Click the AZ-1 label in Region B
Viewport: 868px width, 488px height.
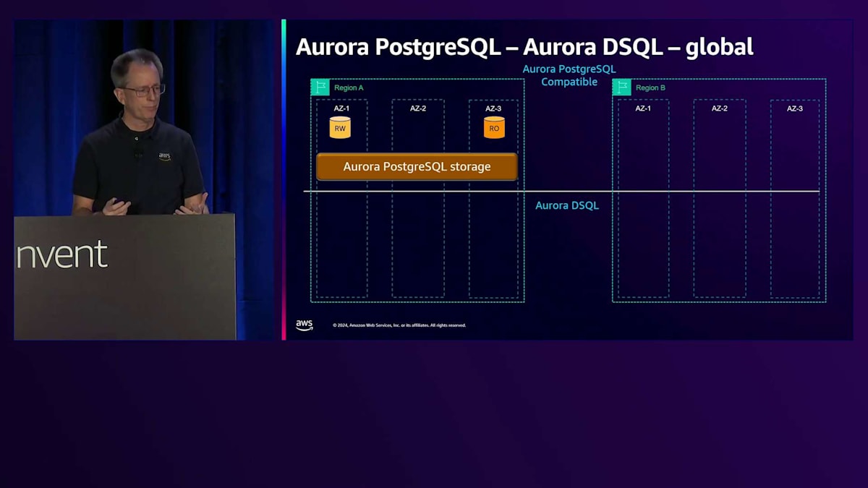point(643,108)
